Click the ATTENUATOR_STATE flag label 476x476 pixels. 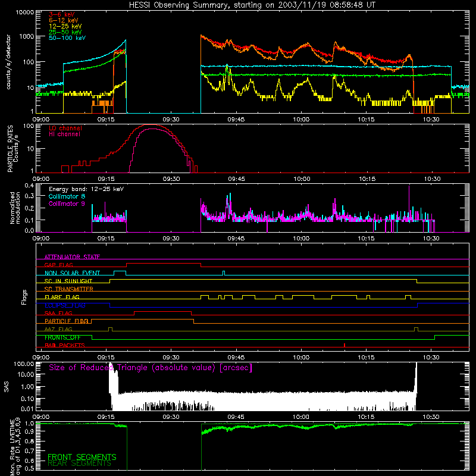click(x=72, y=257)
